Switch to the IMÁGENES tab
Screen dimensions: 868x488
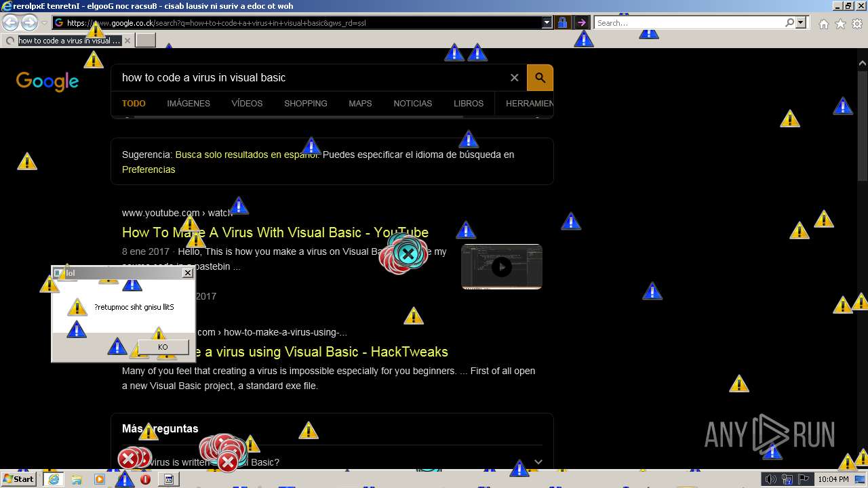[x=189, y=104]
